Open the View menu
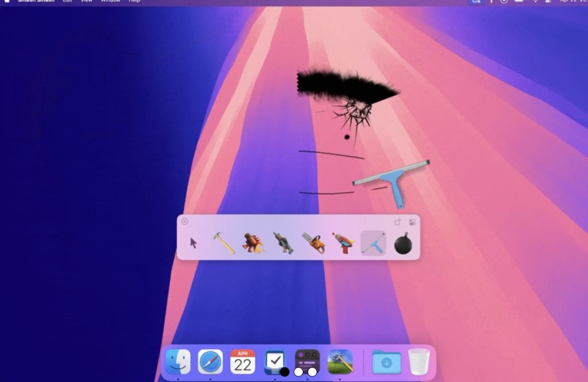The width and height of the screenshot is (588, 382). [86, 1]
